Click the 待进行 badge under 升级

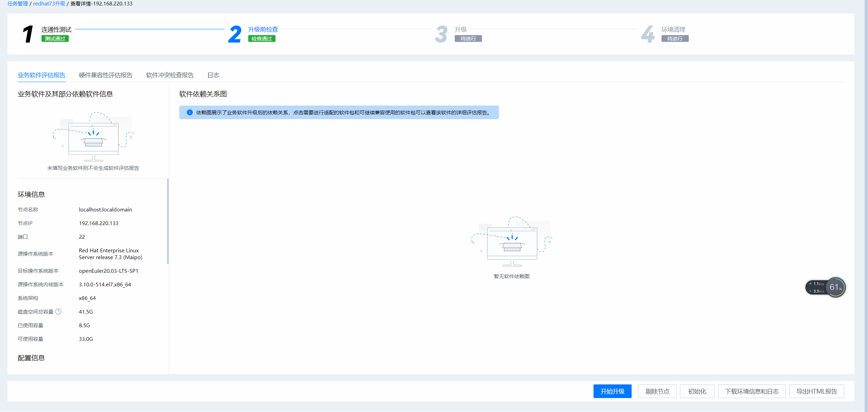tap(468, 38)
